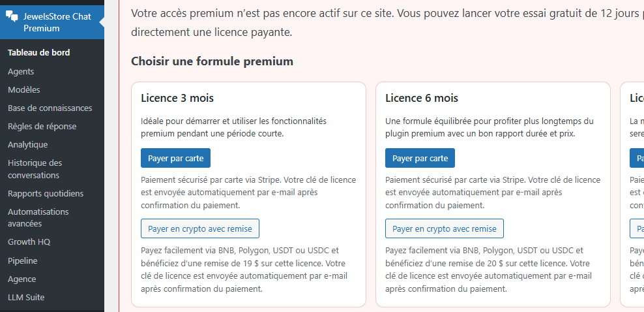This screenshot has height=312, width=644.
Task: Open Growth HQ section
Action: pos(29,242)
